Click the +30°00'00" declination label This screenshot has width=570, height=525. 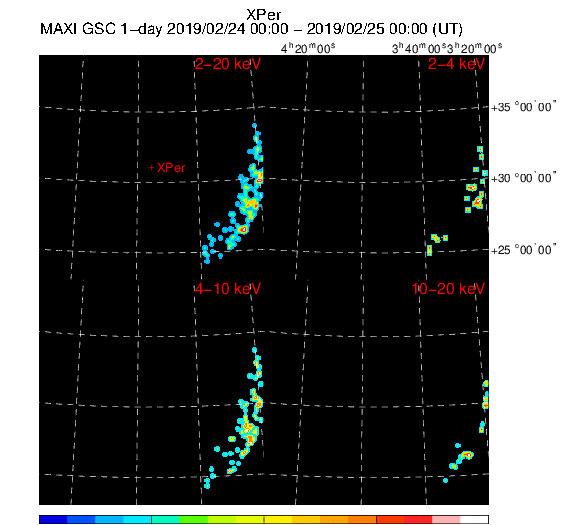click(x=523, y=178)
